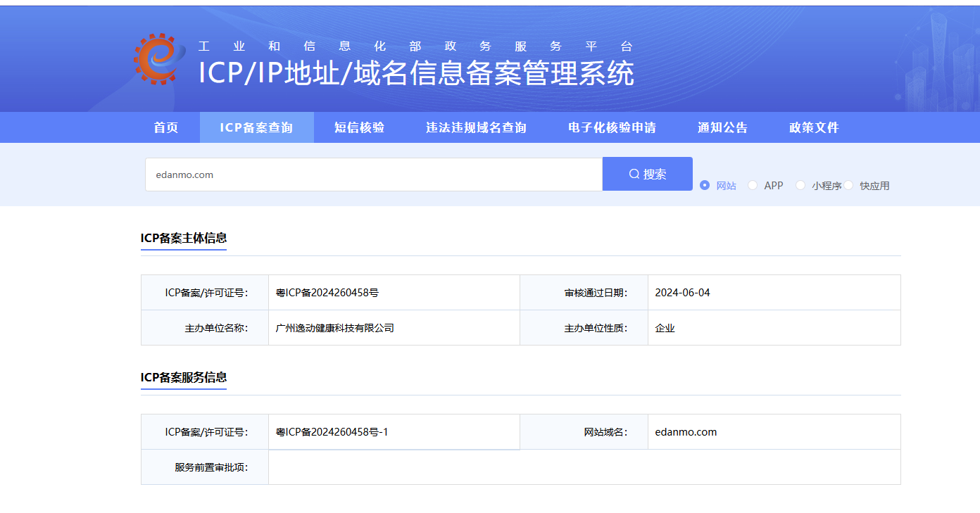Viewport: 980px width, 513px height.
Task: Click license number 粤ICP备2024260458号
Action: pos(327,293)
